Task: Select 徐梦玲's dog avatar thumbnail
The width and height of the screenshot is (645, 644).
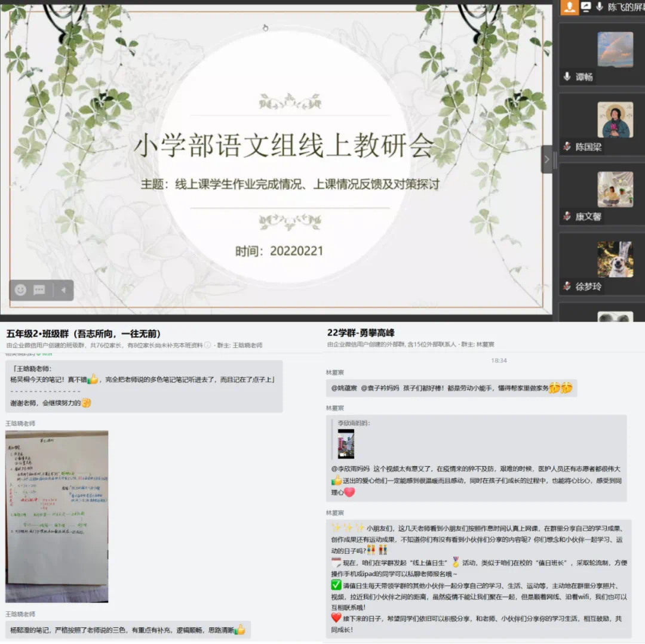Action: click(615, 259)
